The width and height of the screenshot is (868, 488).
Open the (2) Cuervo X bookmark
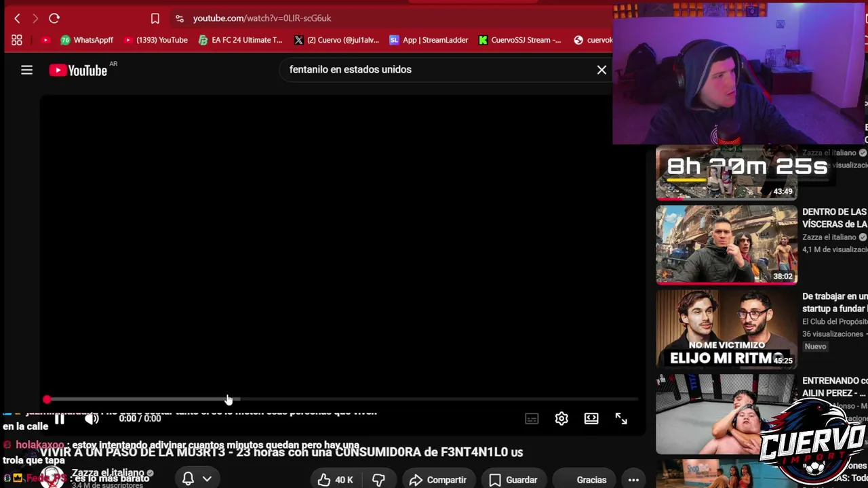336,40
